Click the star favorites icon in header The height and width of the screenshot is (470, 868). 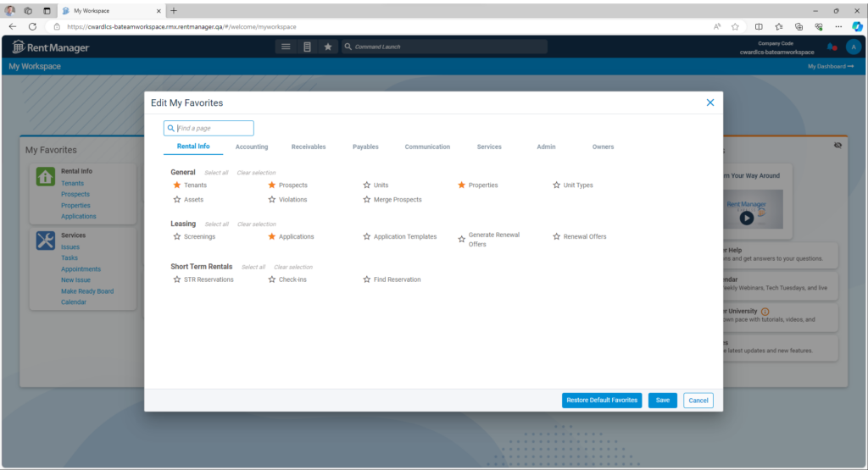(328, 47)
